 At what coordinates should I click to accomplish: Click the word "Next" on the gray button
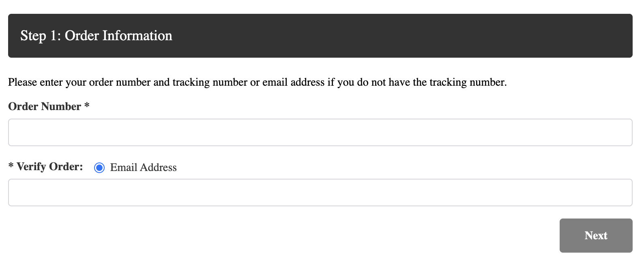point(596,236)
